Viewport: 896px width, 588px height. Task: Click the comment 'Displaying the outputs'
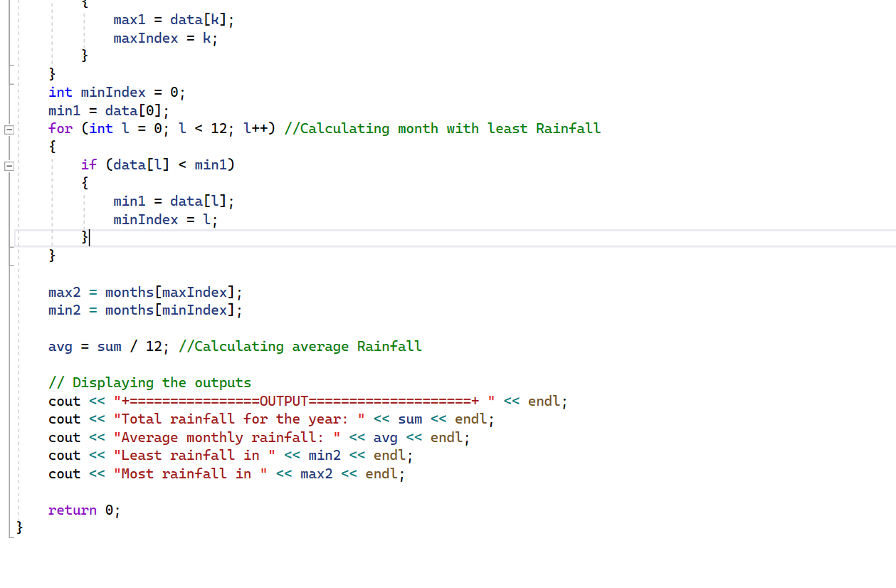click(162, 383)
